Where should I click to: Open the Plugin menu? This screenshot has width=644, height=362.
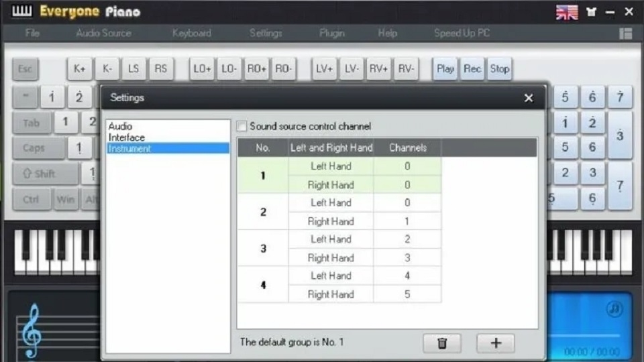coord(332,34)
